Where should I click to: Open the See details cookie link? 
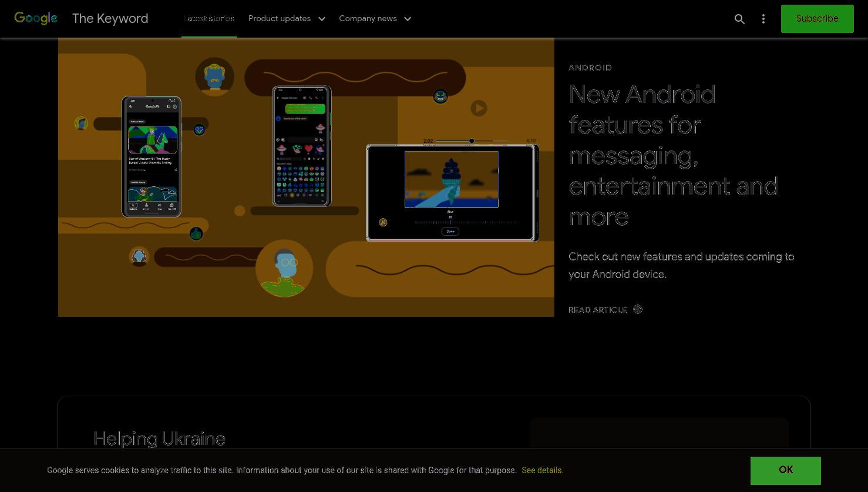[543, 470]
